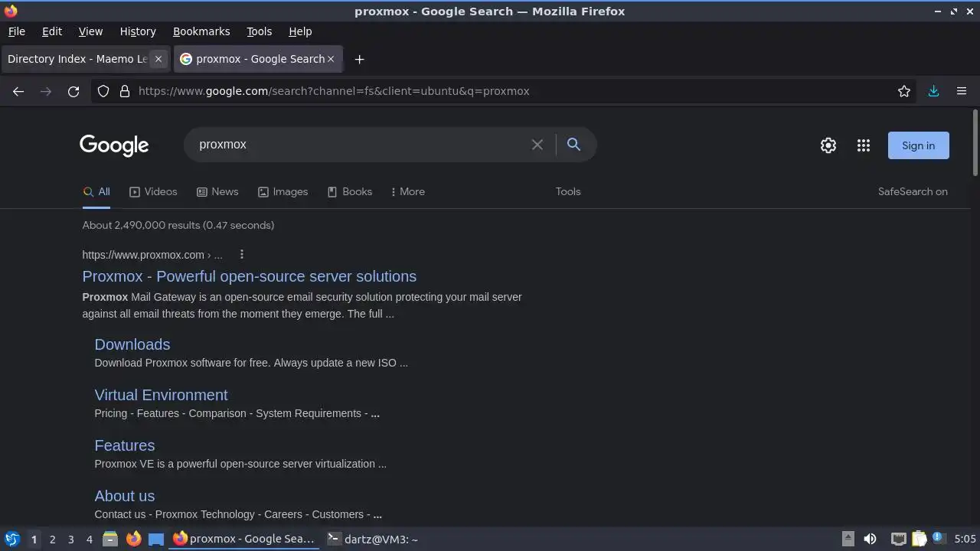Switch to Books results
Screen dimensions: 980x551
pyautogui.click(x=350, y=191)
